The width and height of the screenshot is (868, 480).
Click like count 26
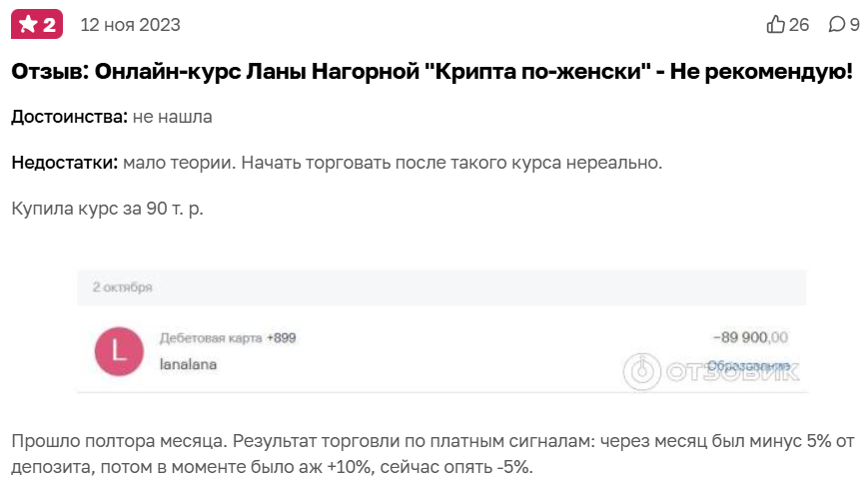pos(799,25)
